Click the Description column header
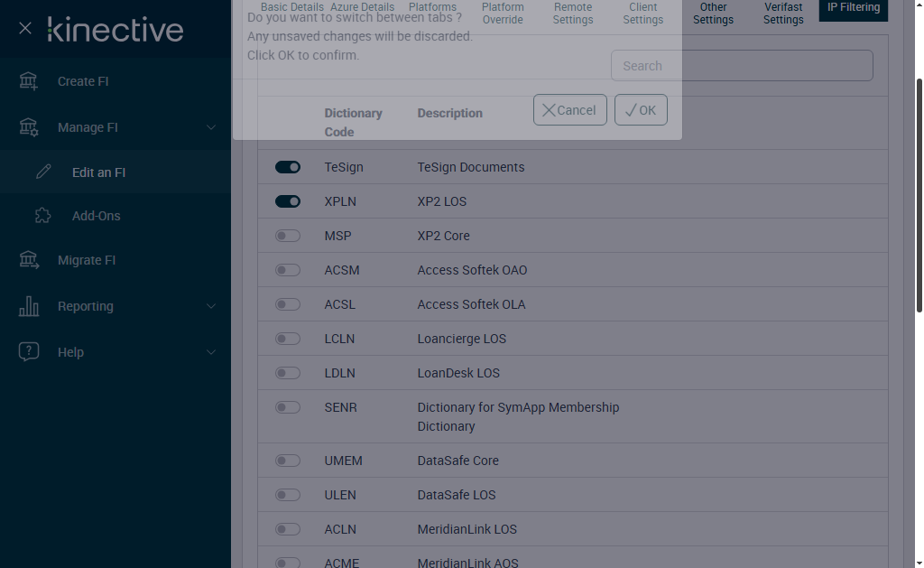The image size is (924, 568). (449, 113)
